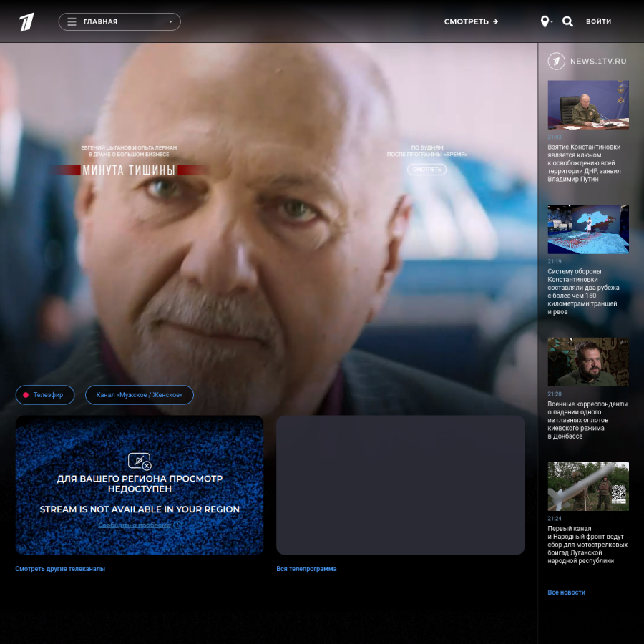Read 'Военные корреспонденты о падении' article
The height and width of the screenshot is (644, 644).
tap(587, 420)
